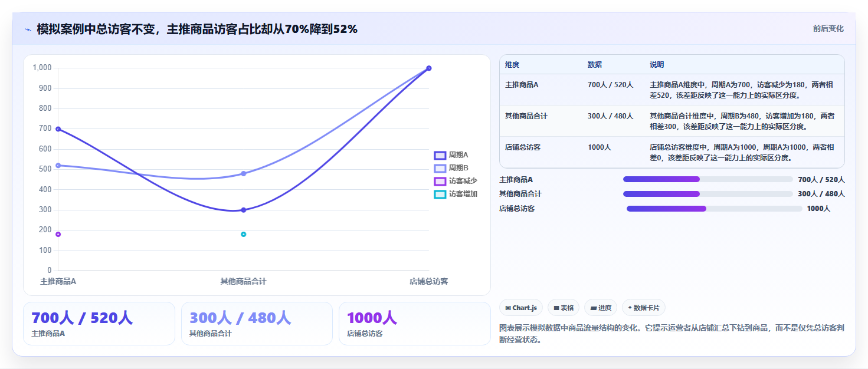This screenshot has height=369, width=868.
Task: Click the 周期A data point at 700
Action: [x=58, y=129]
